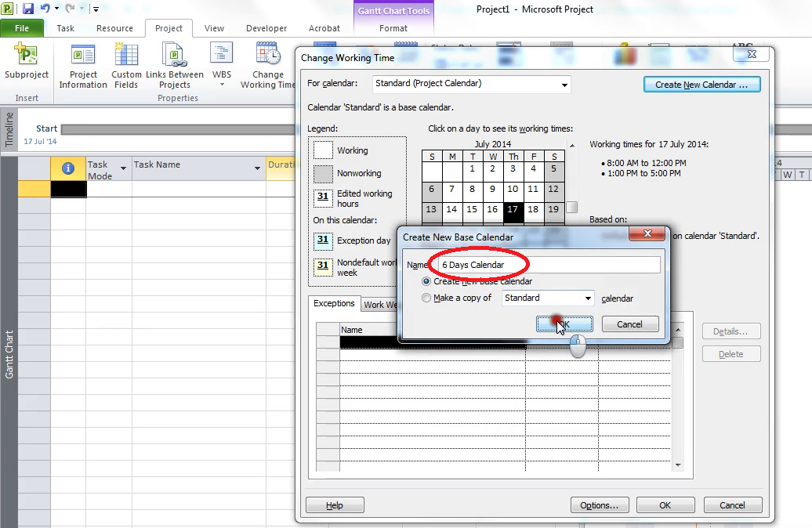Open Custom Fields
Viewport: 812px width, 528px height.
pos(126,67)
